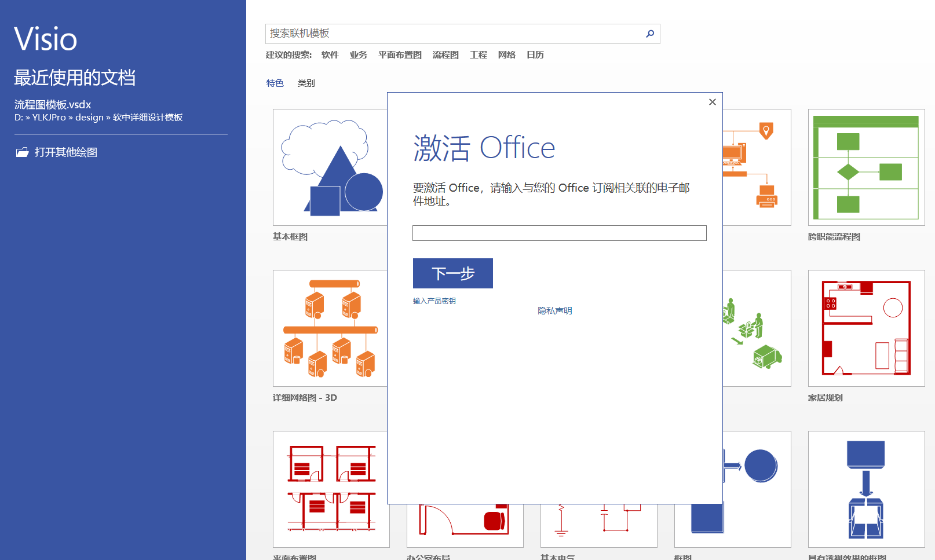Select suggested search 工程

coord(479,55)
